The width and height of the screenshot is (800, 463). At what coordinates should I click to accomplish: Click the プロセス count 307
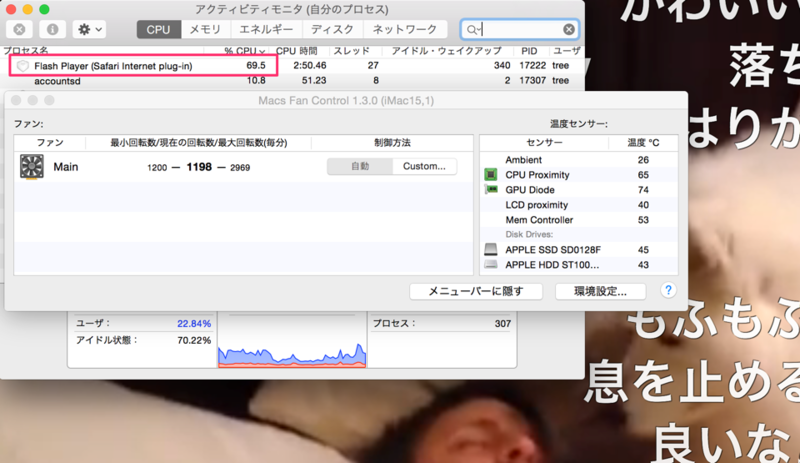(503, 324)
